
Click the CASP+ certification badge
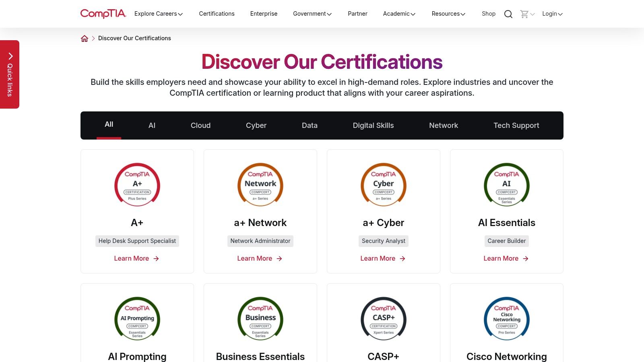(383, 319)
